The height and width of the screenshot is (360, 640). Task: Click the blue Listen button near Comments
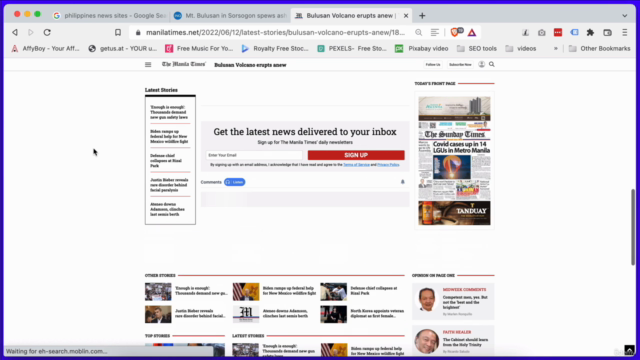tap(235, 182)
